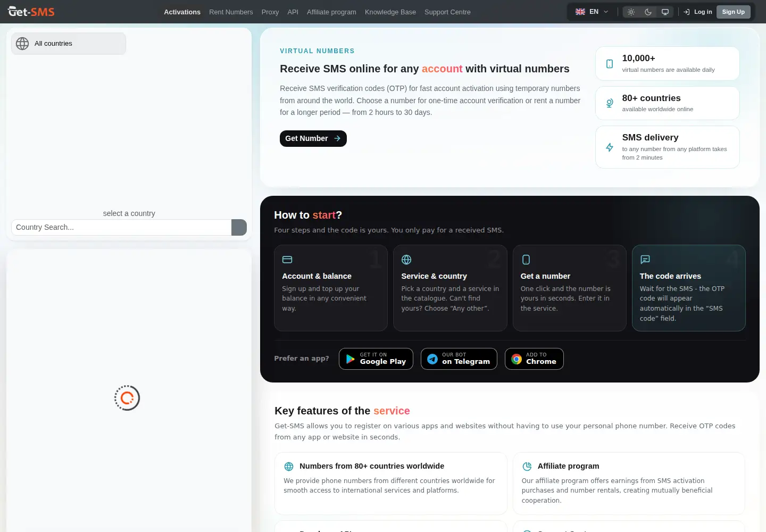Click the Get Number button
Image resolution: width=766 pixels, height=532 pixels.
click(x=313, y=138)
